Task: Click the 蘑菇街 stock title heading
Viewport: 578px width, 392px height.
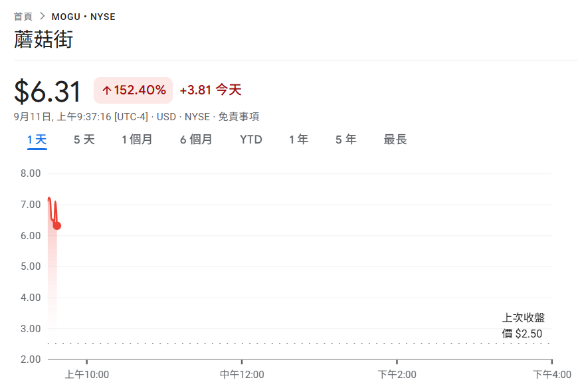Action: click(x=43, y=39)
